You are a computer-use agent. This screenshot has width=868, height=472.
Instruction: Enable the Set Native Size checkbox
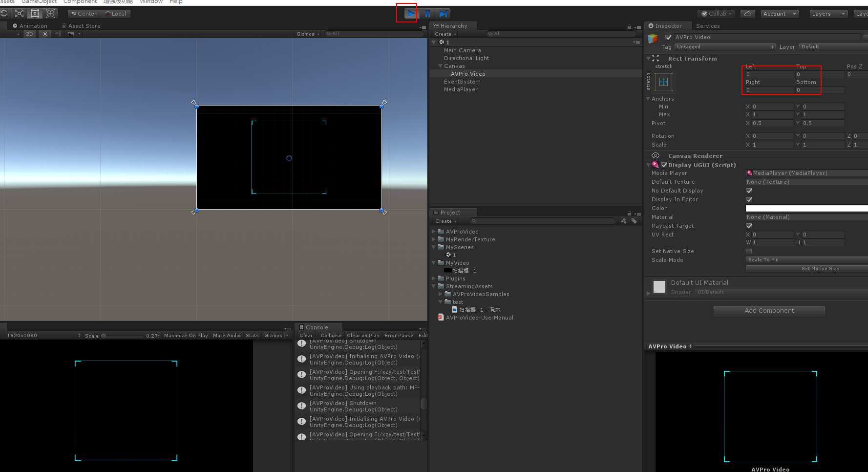click(x=749, y=251)
